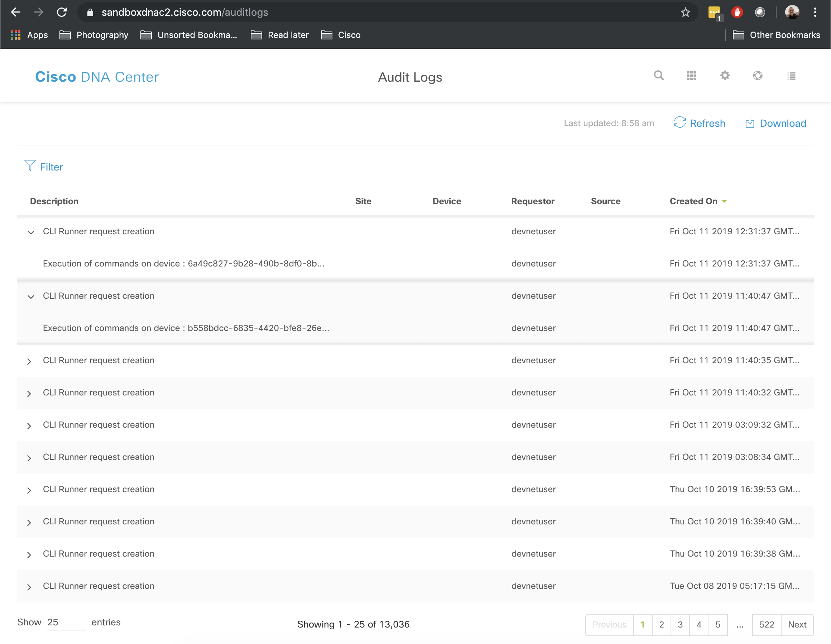Click the Show entries count field
Image resolution: width=831 pixels, height=644 pixels.
click(66, 622)
